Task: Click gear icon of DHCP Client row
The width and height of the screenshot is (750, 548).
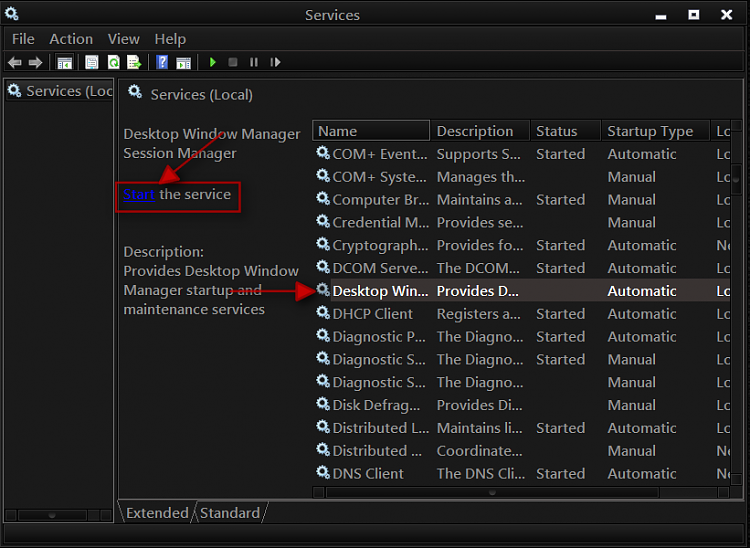Action: (323, 313)
